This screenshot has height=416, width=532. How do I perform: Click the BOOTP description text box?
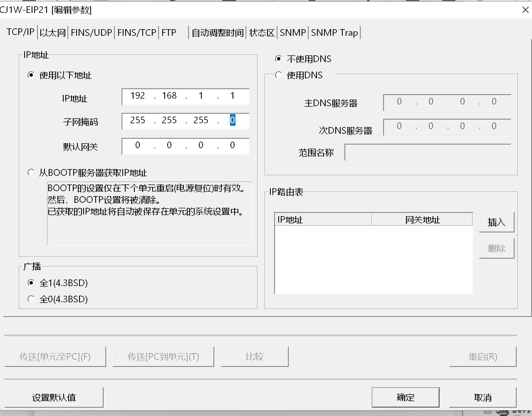pyautogui.click(x=150, y=213)
